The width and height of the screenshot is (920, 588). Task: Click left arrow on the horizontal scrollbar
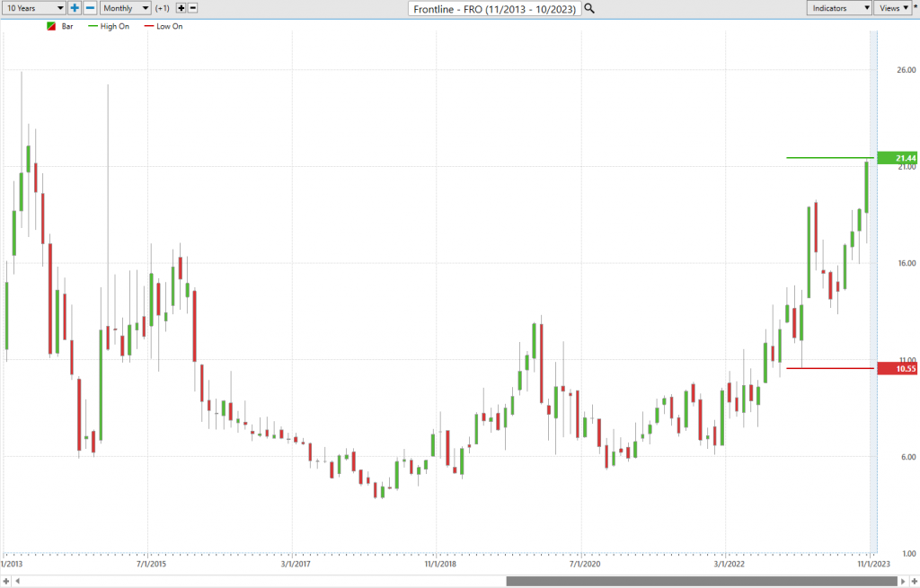click(x=6, y=581)
